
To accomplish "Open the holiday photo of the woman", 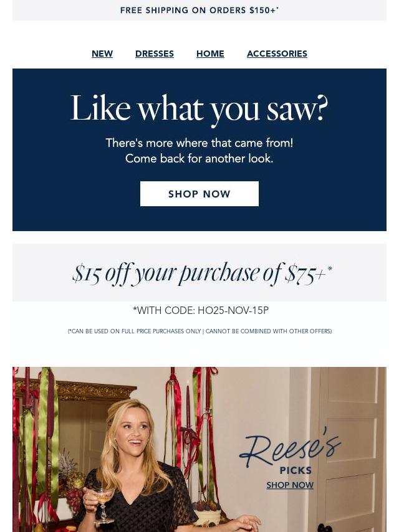I will 199,449.
